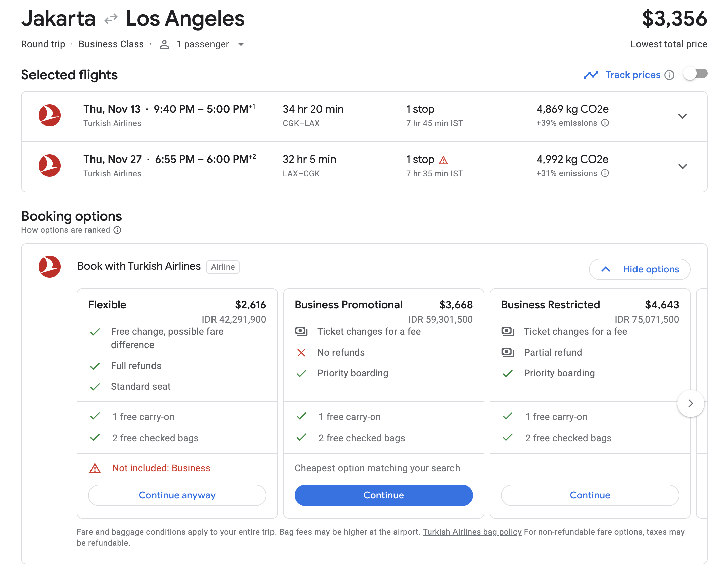Click Continue anyway on Flexible fare
Screen dimensions: 728x569
tap(177, 495)
